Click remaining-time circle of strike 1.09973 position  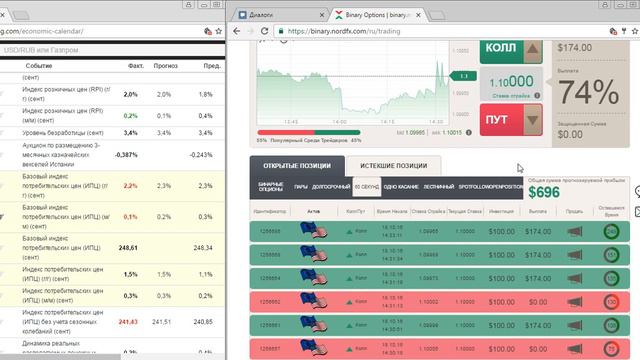click(x=611, y=278)
